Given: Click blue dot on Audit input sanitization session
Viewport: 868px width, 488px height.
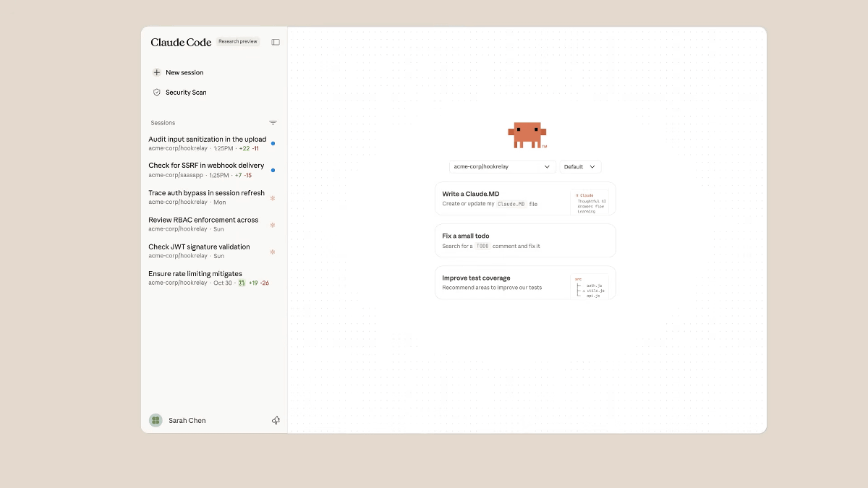Looking at the screenshot, I should (x=273, y=143).
